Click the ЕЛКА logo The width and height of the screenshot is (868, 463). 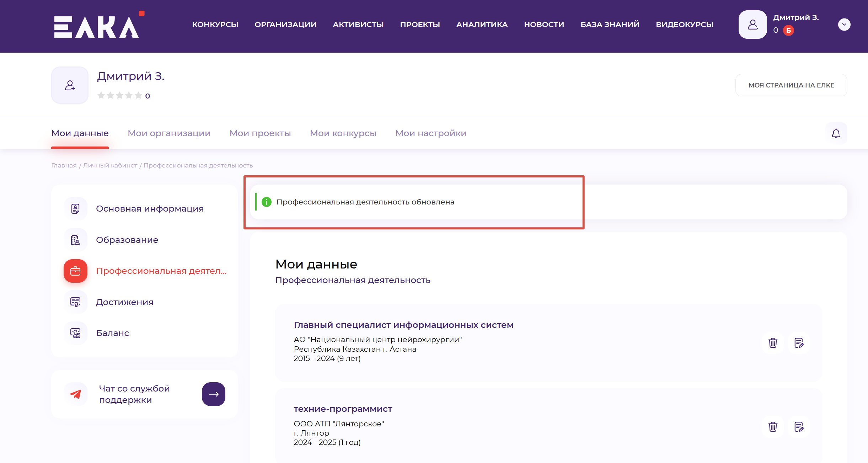(97, 27)
